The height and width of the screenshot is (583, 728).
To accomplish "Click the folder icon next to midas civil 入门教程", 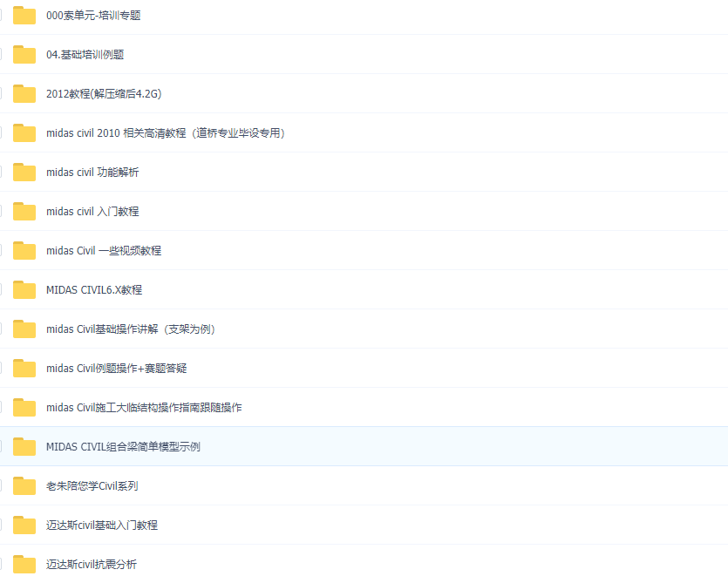I will click(x=24, y=211).
